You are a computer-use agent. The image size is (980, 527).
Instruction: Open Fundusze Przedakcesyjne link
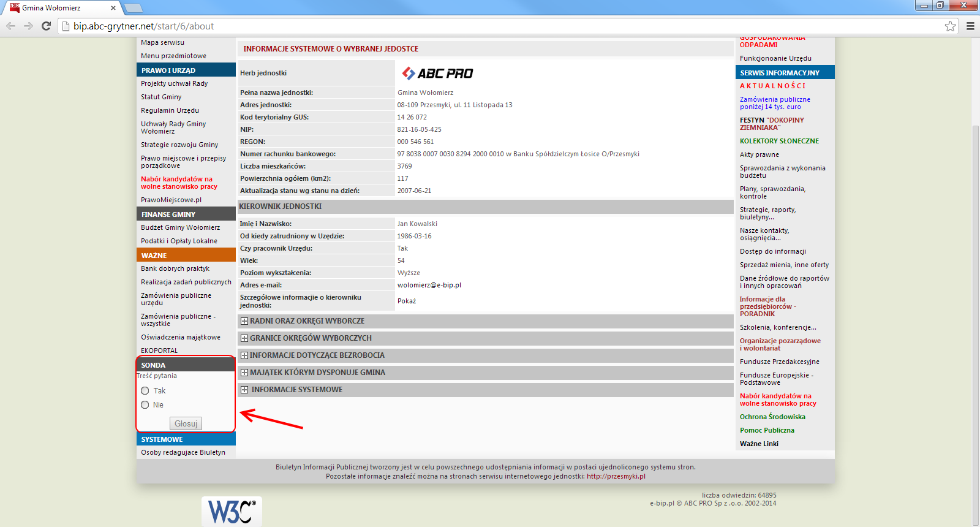(780, 362)
